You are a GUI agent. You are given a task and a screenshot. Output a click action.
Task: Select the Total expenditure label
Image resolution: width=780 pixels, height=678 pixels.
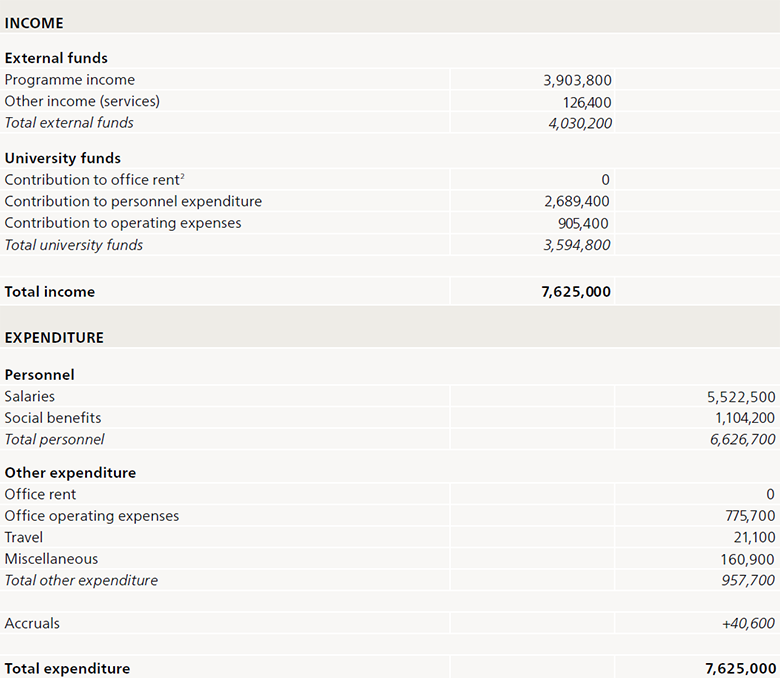[67, 669]
